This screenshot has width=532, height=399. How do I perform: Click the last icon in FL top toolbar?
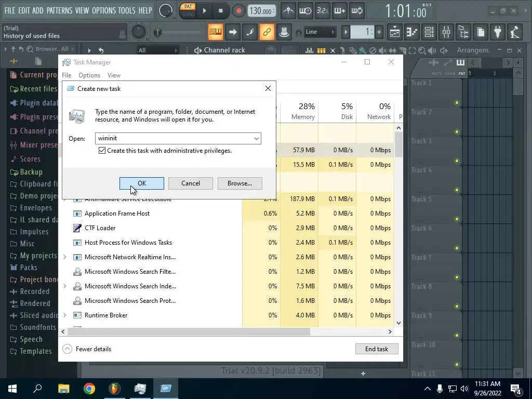coord(515,32)
